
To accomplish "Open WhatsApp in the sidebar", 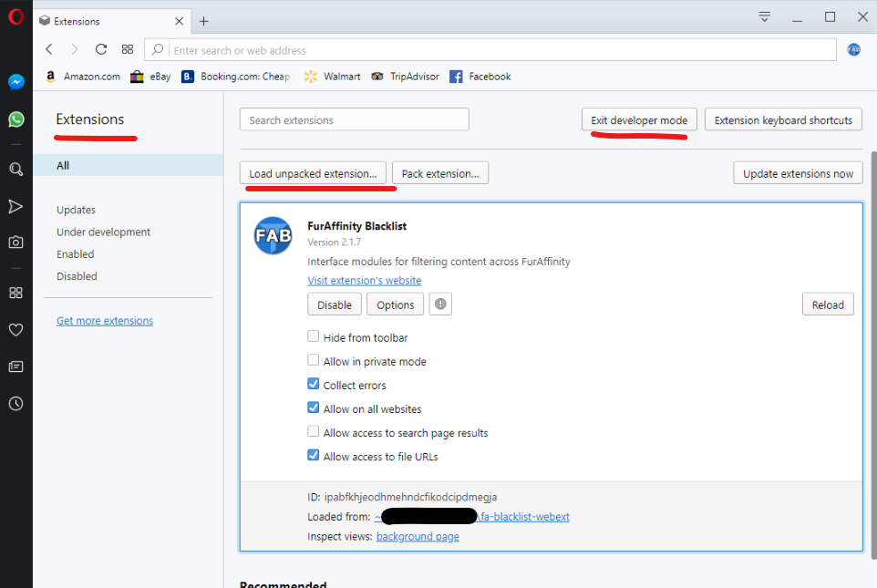I will click(x=16, y=119).
